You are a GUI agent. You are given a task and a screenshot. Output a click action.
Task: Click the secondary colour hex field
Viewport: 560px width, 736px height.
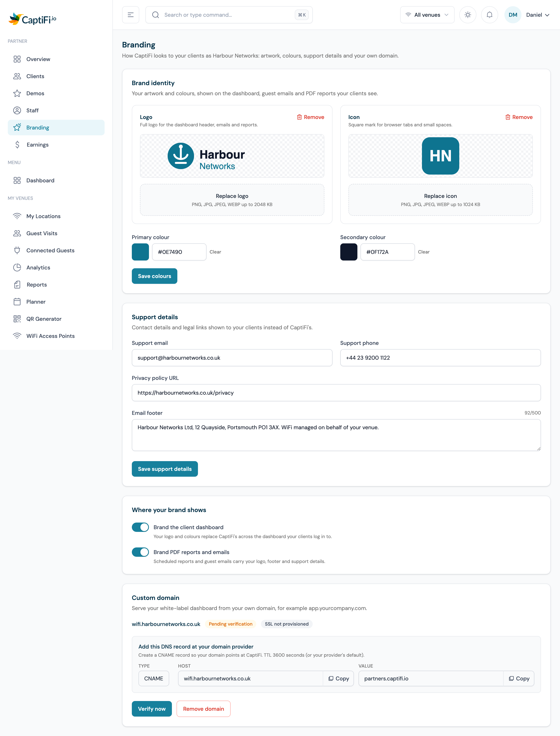coord(388,252)
